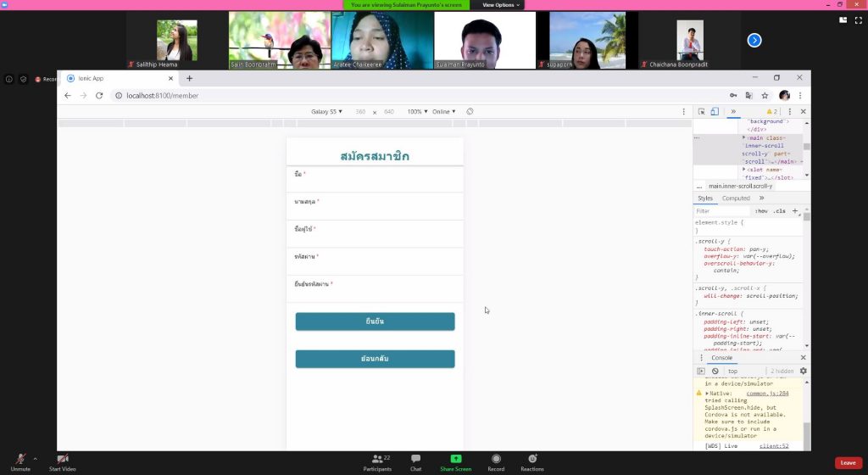The width and height of the screenshot is (868, 475).
Task: Unmute the microphone in Zoom
Action: coord(19,459)
